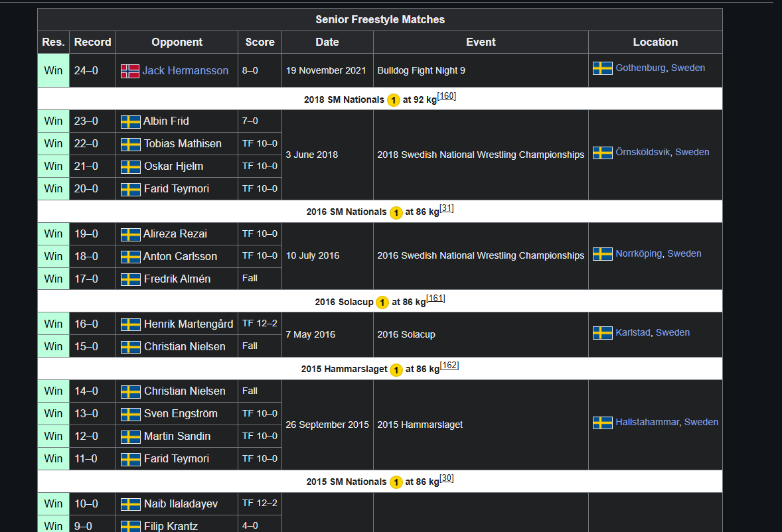Open the Hallstahammar link

tap(647, 422)
